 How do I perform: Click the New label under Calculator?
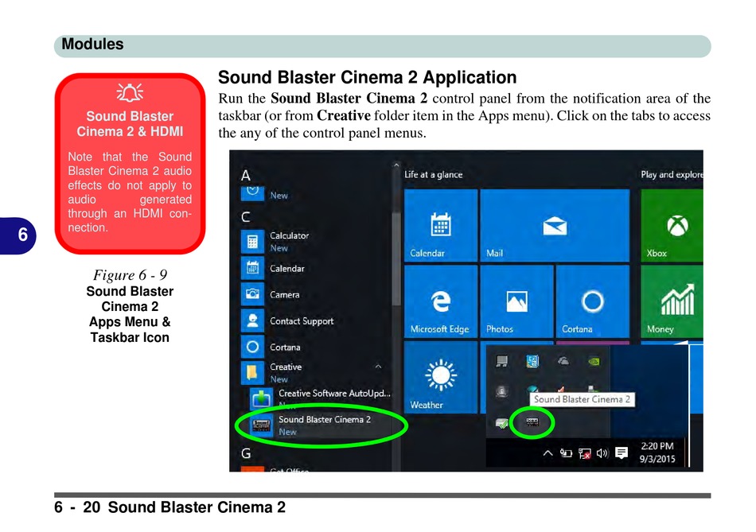pos(279,248)
